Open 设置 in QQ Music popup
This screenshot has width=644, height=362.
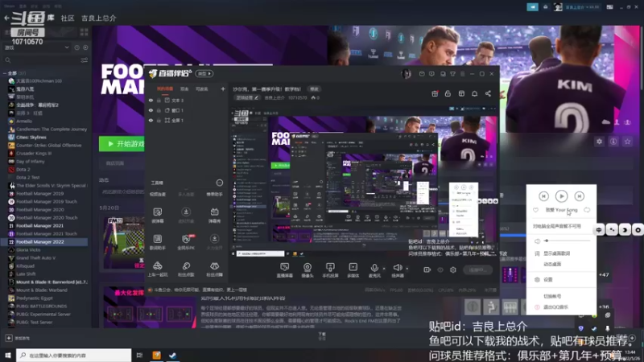coord(548,279)
